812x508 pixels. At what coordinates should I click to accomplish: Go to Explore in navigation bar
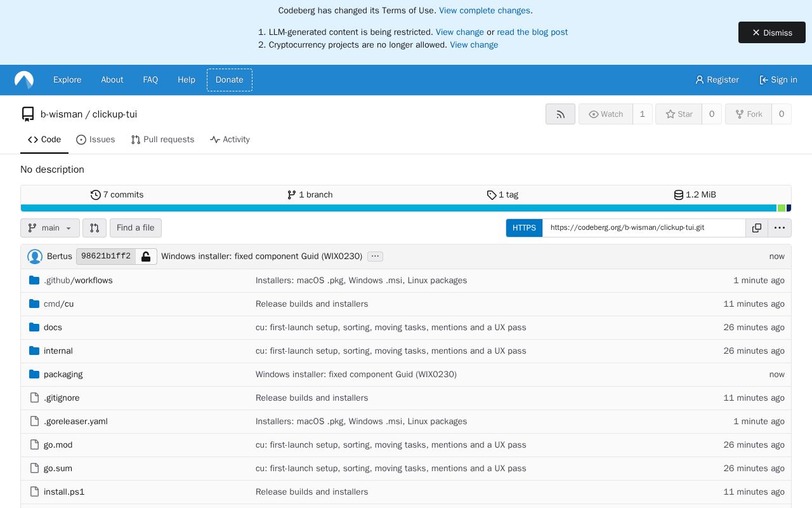coord(67,80)
